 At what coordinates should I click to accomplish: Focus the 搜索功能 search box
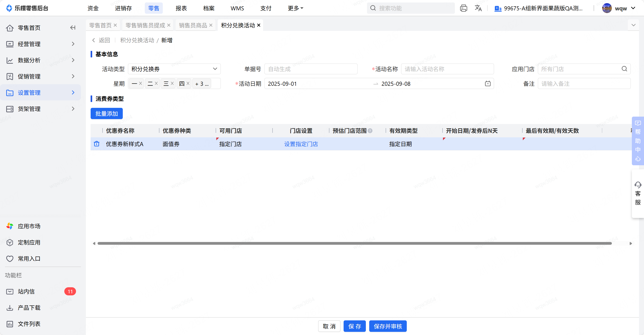pos(411,8)
